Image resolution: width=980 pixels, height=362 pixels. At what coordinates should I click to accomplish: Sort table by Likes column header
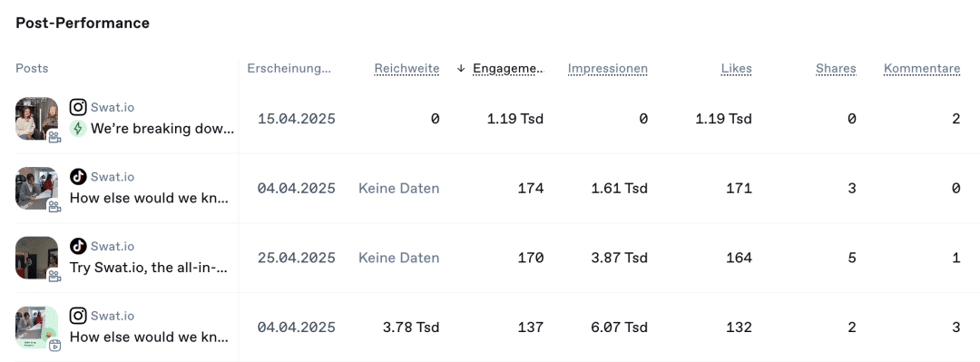click(x=736, y=69)
